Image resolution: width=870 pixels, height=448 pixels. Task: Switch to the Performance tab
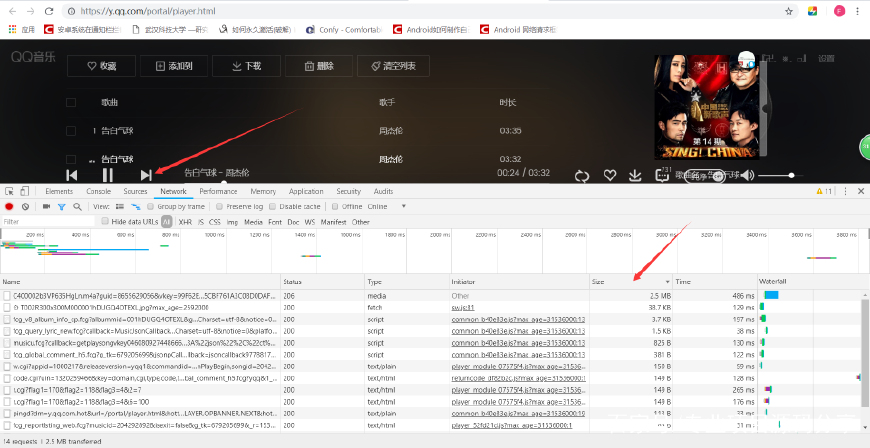coord(218,191)
